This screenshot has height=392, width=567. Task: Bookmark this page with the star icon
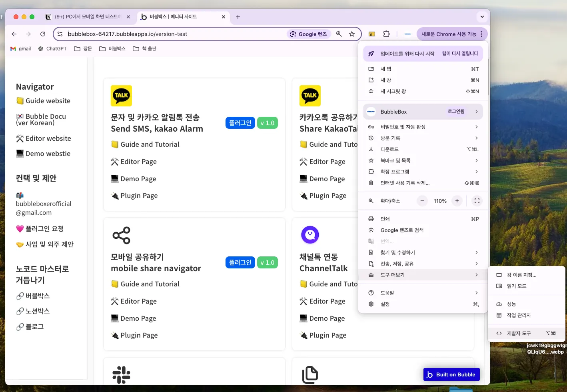(x=352, y=34)
